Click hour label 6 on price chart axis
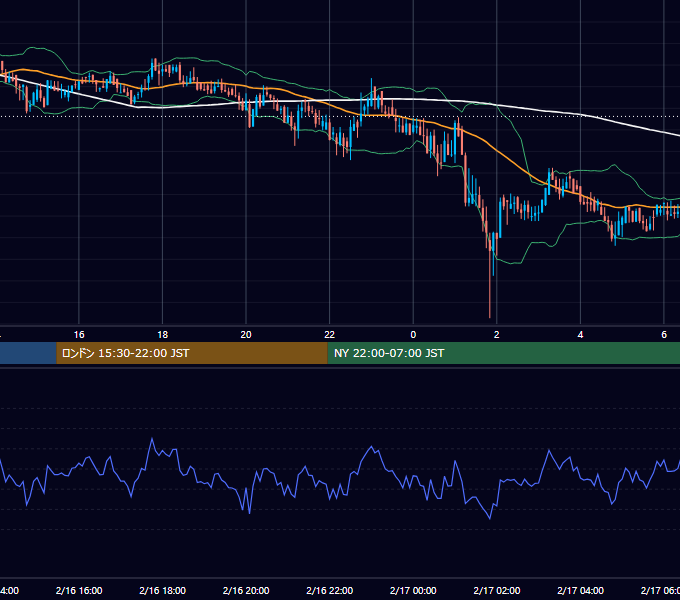The image size is (680, 600). (664, 335)
